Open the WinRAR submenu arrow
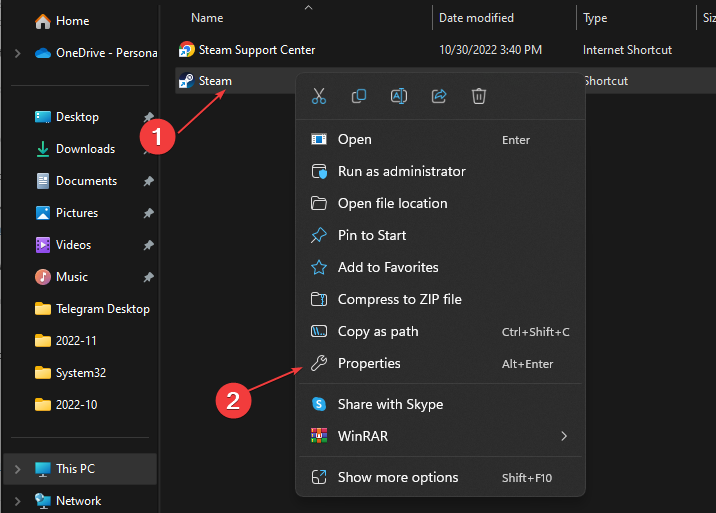716x513 pixels. coord(564,436)
